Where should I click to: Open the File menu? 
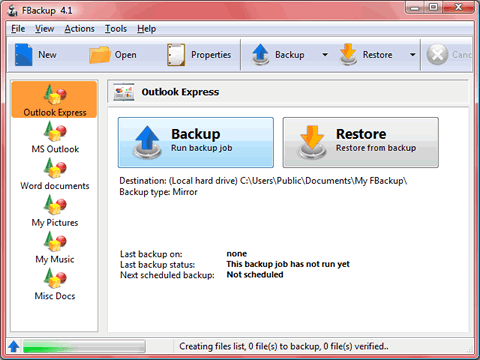pos(18,29)
